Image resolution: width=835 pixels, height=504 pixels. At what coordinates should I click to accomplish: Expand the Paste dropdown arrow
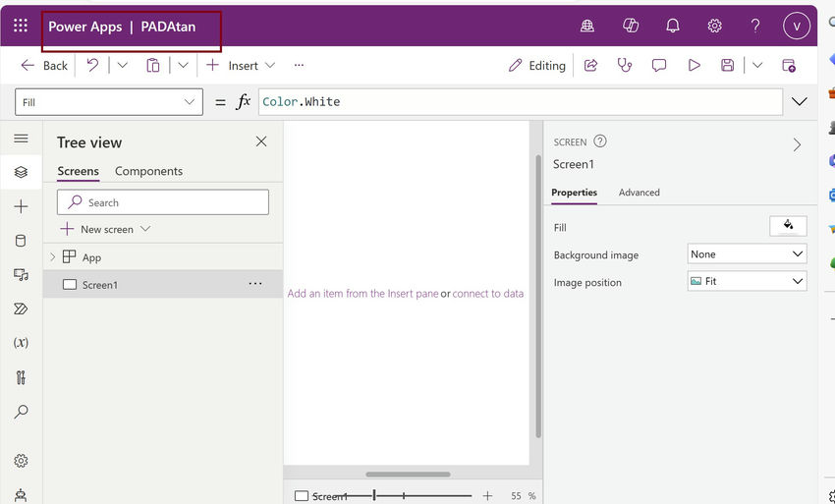183,65
